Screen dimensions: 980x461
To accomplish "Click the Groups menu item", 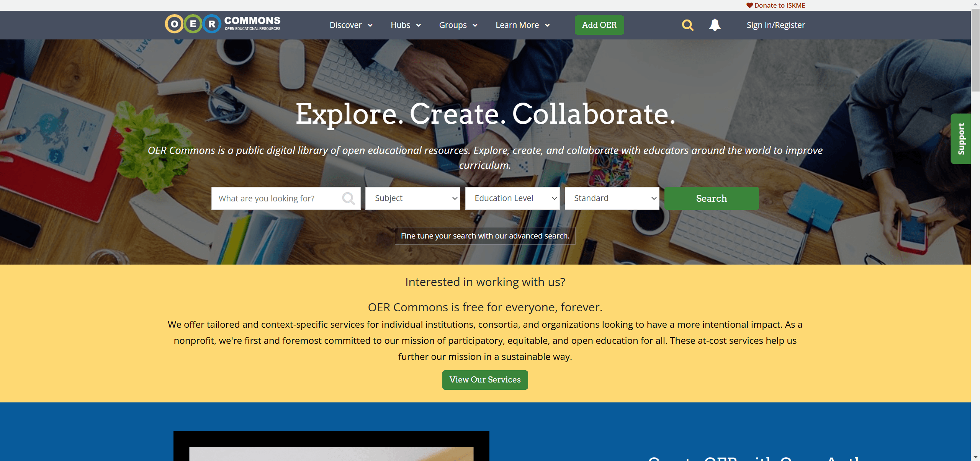I will point(454,25).
